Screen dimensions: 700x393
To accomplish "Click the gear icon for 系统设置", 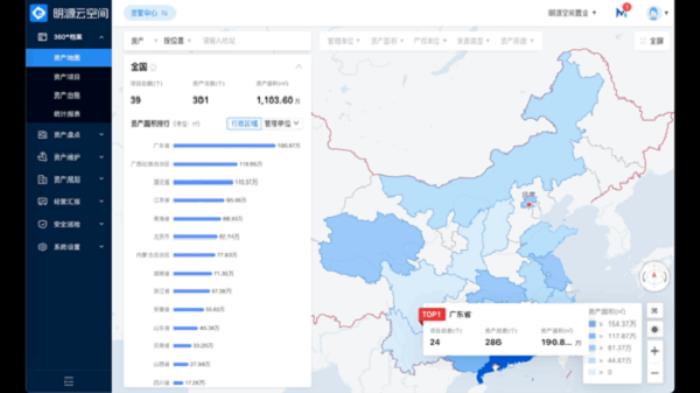I will [42, 247].
